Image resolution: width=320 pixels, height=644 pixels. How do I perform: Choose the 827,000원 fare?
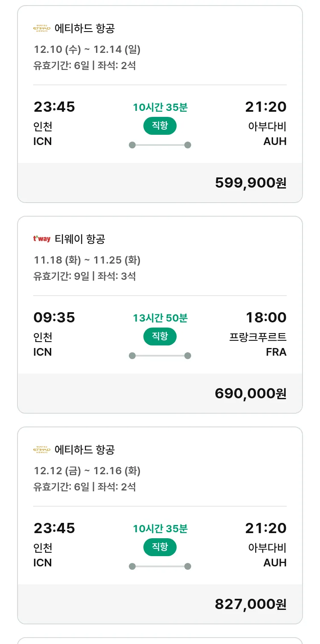(x=250, y=604)
